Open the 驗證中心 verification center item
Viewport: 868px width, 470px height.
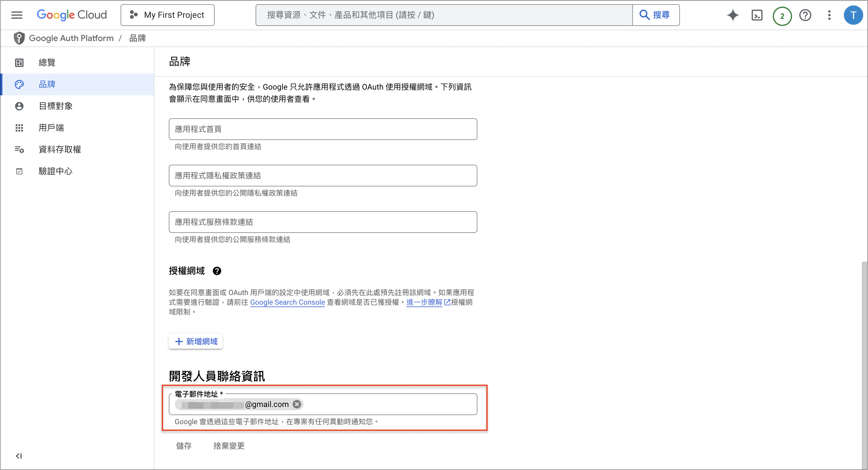point(77,171)
